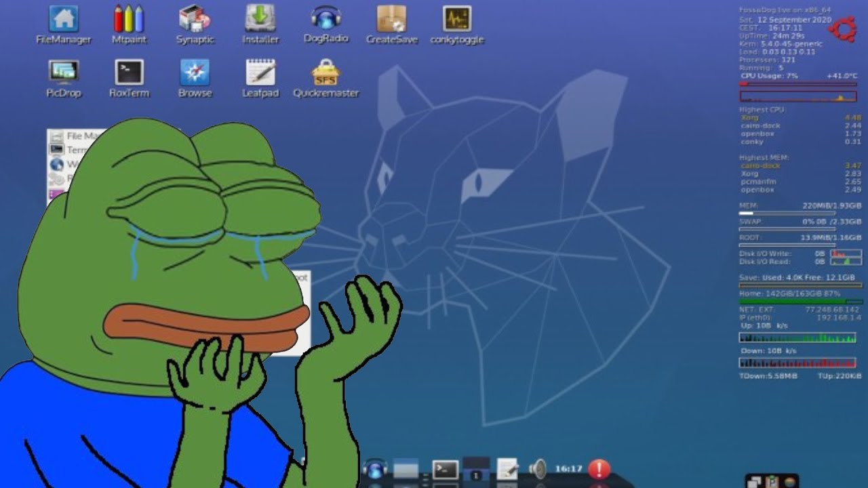Image resolution: width=868 pixels, height=488 pixels.
Task: Click the external IP "77.248.68.142"
Action: point(832,310)
